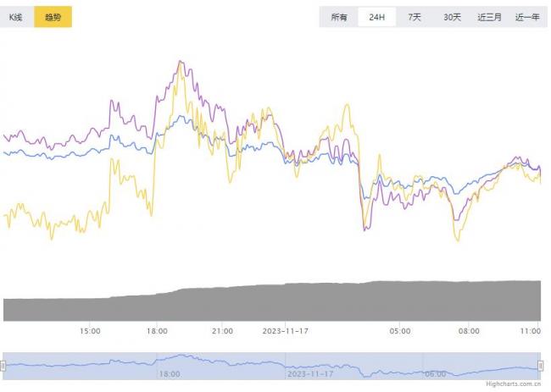
Task: Click the 15:00 axis time label
Action: [91, 331]
